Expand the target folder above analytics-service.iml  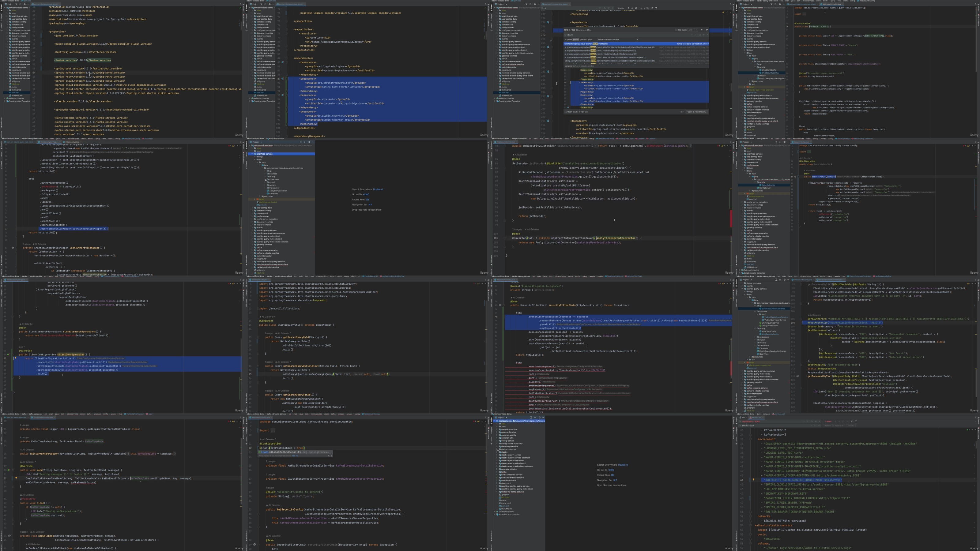254,199
